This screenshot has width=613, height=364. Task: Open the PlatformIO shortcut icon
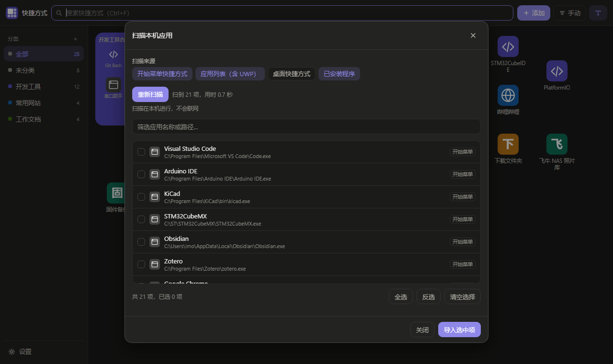click(557, 71)
